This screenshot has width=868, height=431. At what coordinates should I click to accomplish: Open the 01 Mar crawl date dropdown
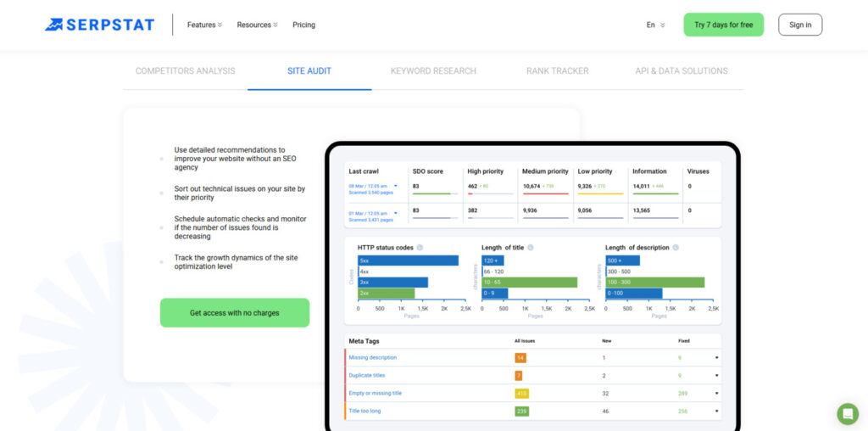tap(395, 213)
